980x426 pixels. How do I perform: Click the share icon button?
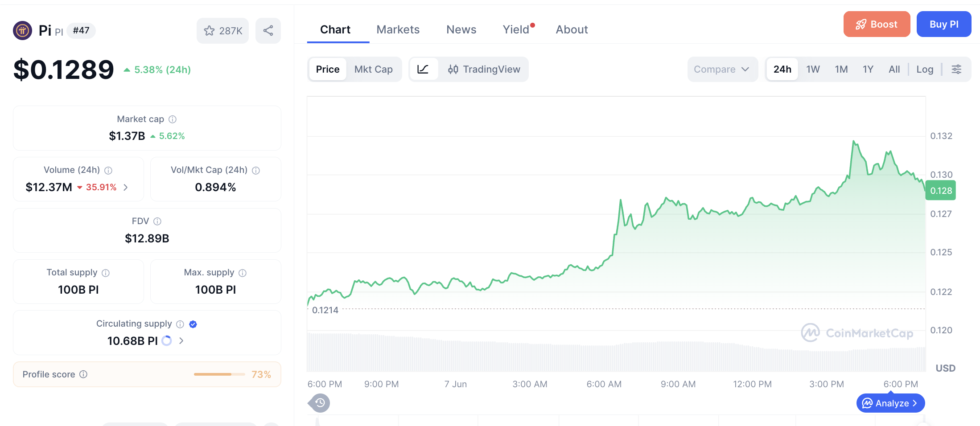tap(268, 31)
